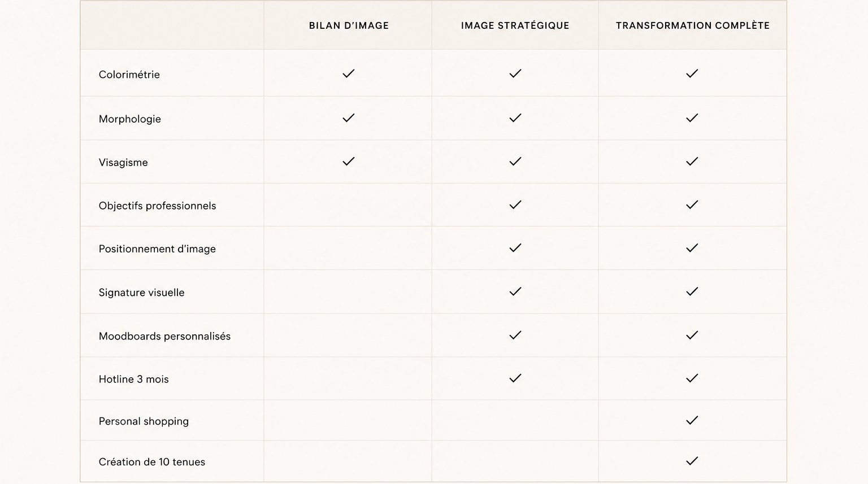Click the Morphologie checkmark under Image stratégique
868x484 pixels.
(x=515, y=118)
